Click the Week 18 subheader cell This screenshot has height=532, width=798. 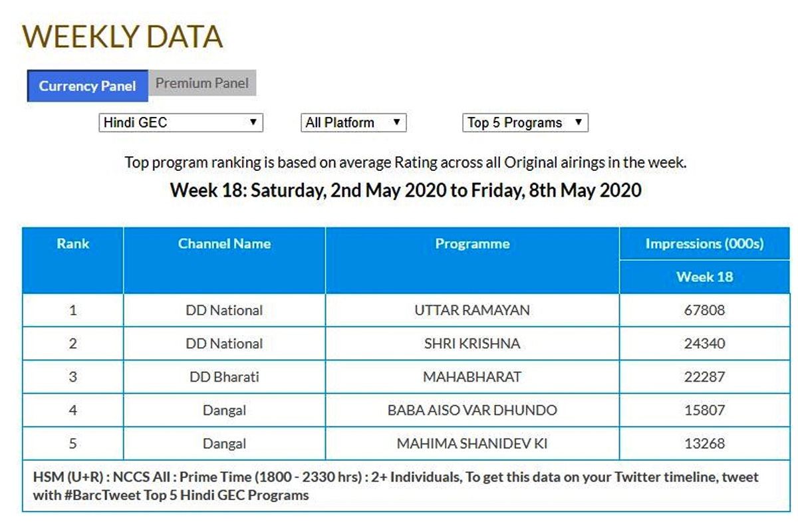pos(704,277)
